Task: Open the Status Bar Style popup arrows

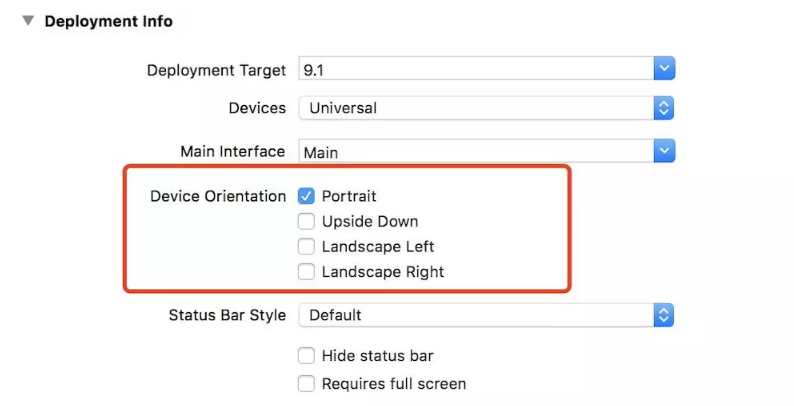Action: [662, 315]
